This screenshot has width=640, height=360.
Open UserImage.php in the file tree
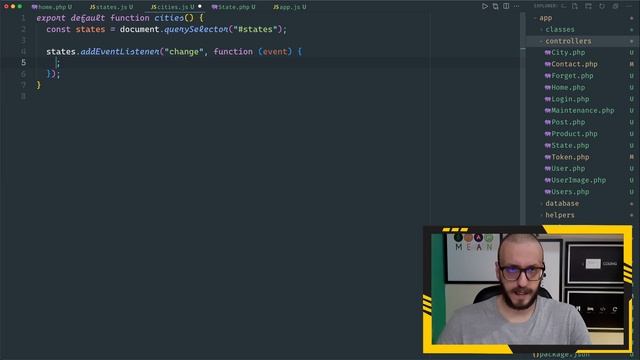pyautogui.click(x=579, y=180)
